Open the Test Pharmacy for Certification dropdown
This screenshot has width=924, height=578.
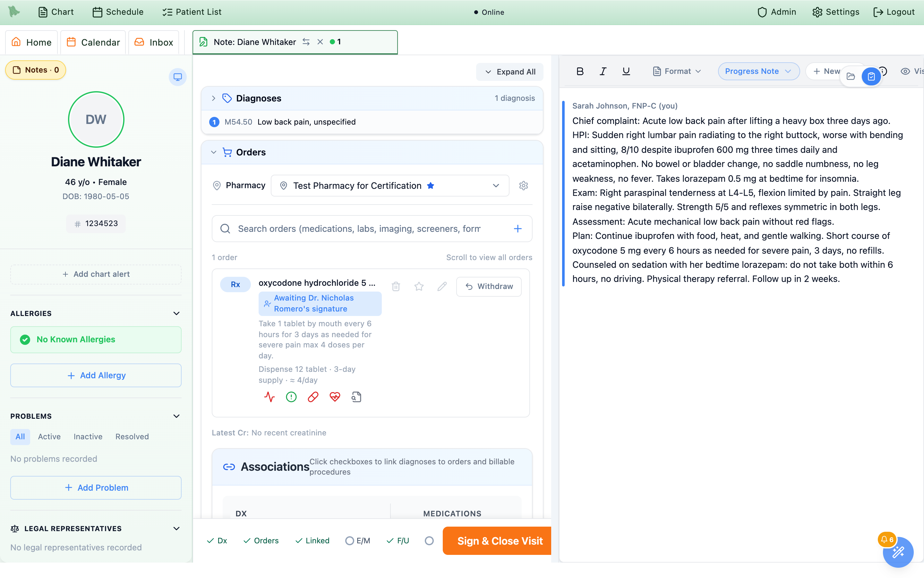coord(390,185)
